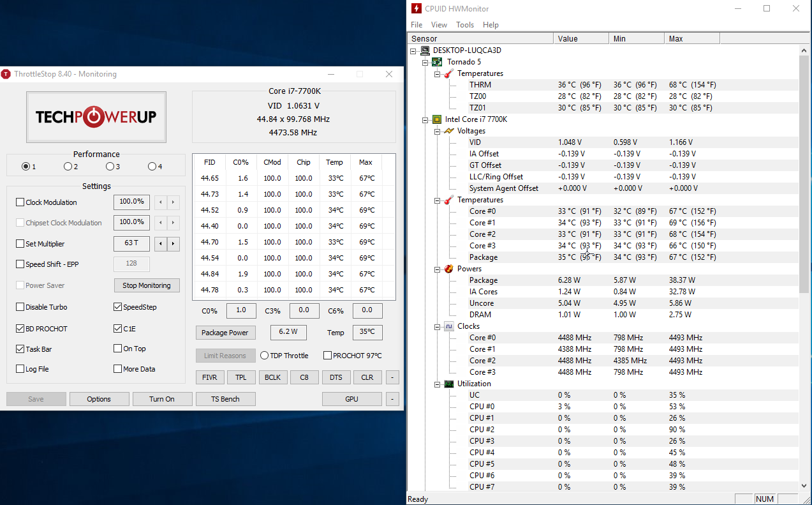This screenshot has width=812, height=505.
Task: Click the Sensor column header
Action: tap(480, 38)
